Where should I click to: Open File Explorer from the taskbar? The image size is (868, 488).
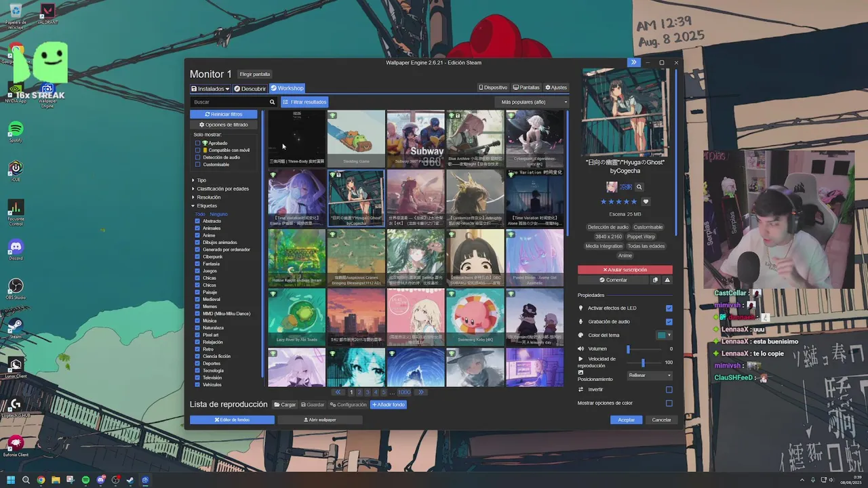[56, 480]
